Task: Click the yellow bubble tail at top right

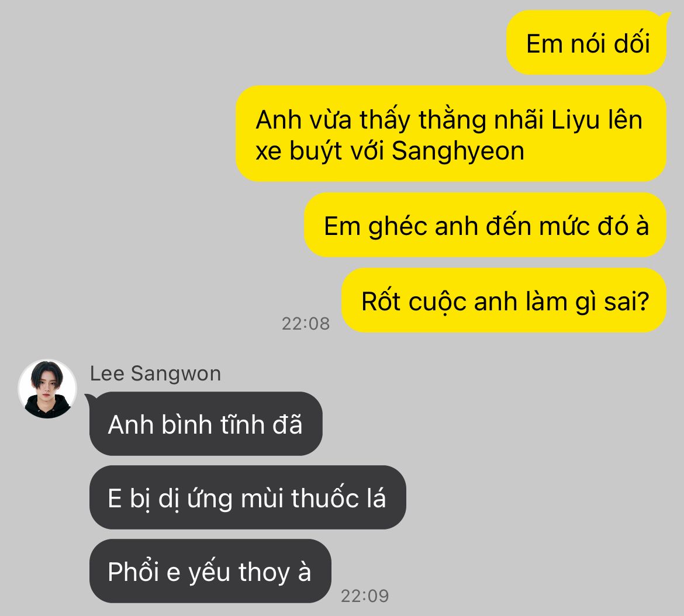Action: pyautogui.click(x=666, y=16)
